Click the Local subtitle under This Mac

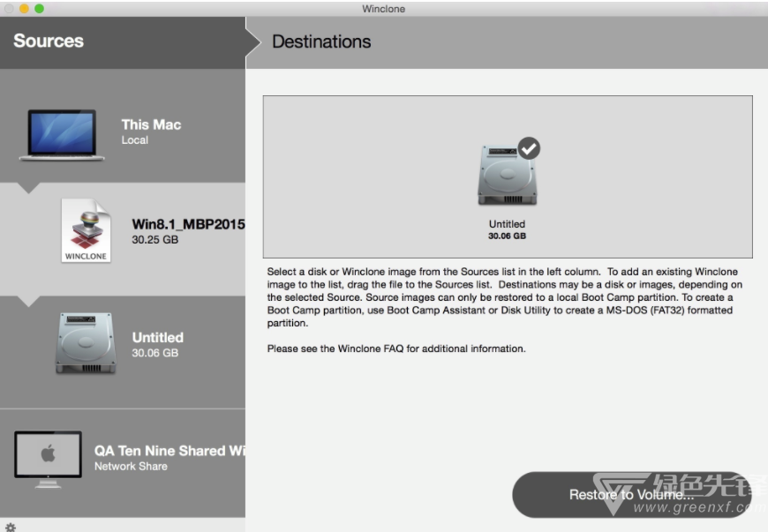(x=135, y=140)
